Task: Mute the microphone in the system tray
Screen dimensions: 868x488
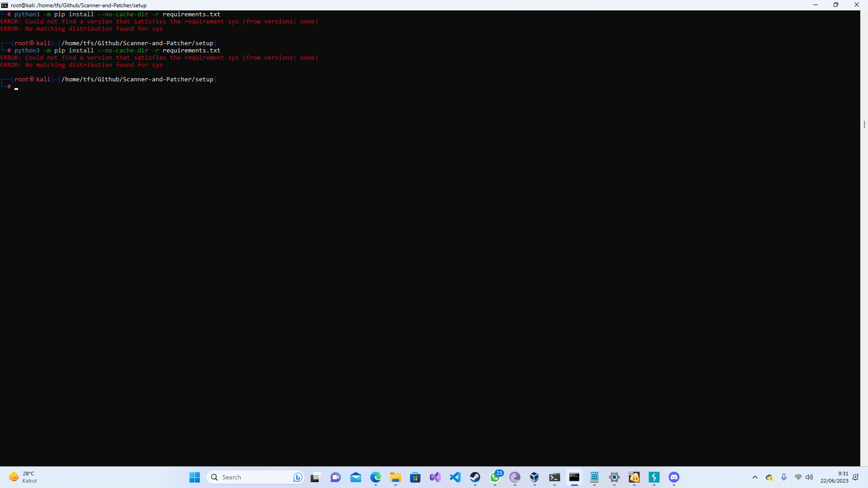Action: 783,477
